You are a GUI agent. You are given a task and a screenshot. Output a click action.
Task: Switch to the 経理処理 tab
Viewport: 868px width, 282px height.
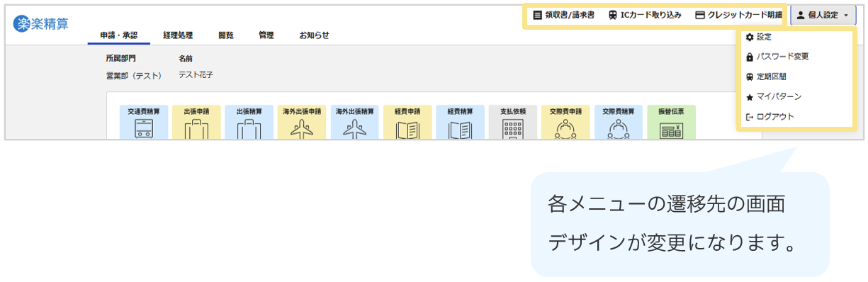(177, 35)
